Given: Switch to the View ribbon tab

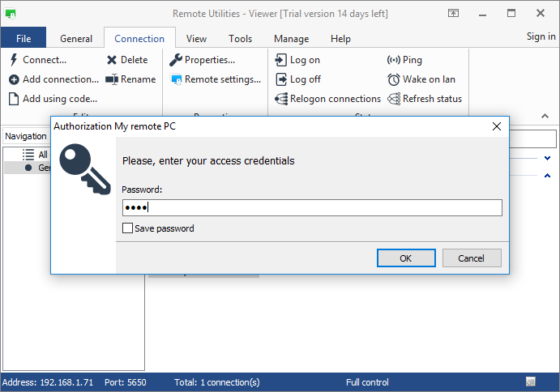Looking at the screenshot, I should coord(196,39).
